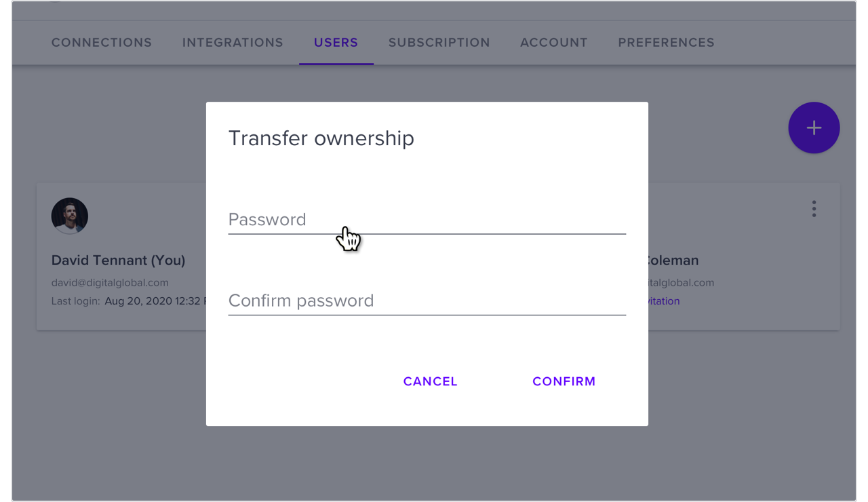
Task: Click the partially hidden invitation link
Action: click(x=664, y=301)
